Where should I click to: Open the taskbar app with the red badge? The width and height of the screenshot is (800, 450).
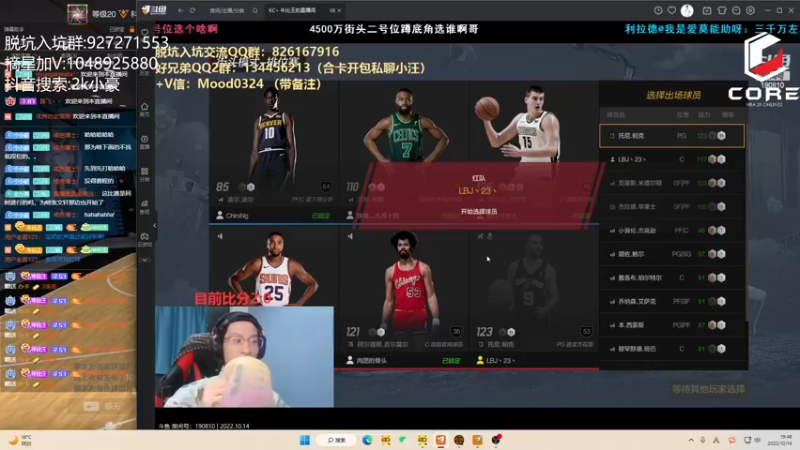point(496,440)
